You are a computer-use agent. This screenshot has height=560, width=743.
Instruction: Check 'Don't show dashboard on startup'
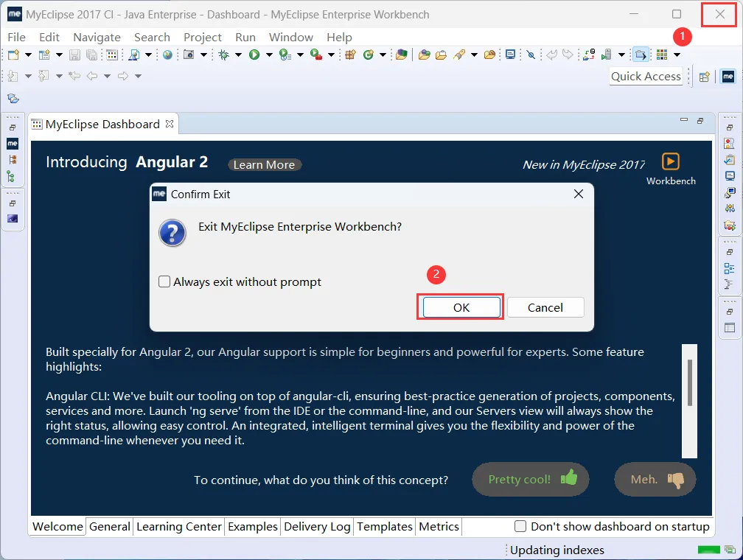(x=520, y=526)
